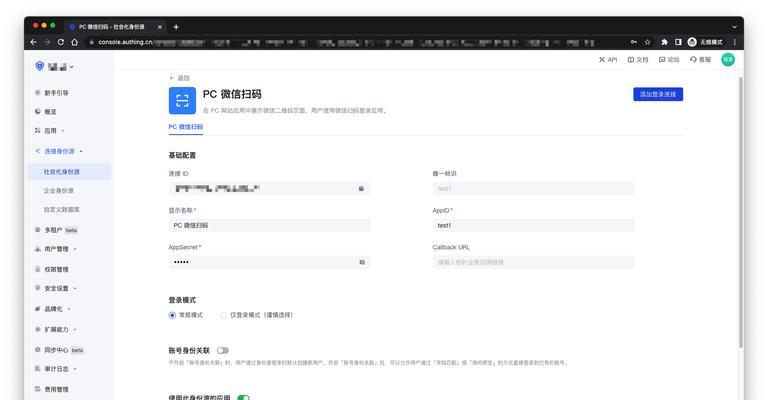This screenshot has width=768, height=400.
Task: Open the Chrome three-dot menu
Action: [x=734, y=42]
